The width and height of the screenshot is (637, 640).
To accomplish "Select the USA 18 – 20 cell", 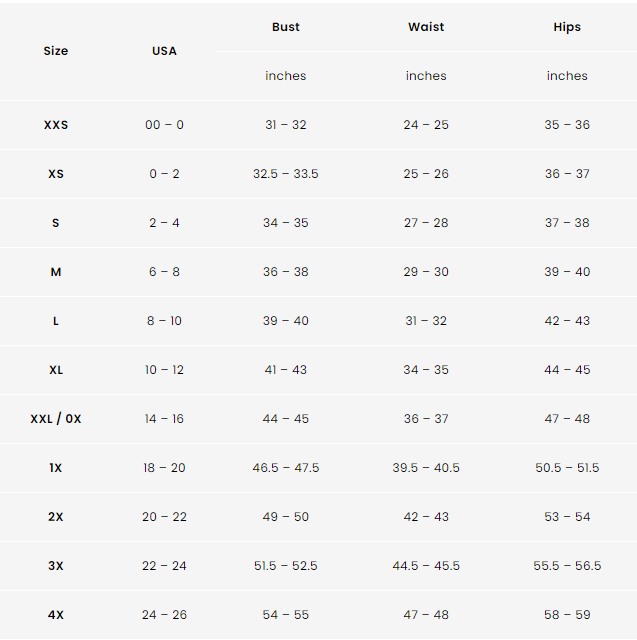I will pyautogui.click(x=164, y=468).
